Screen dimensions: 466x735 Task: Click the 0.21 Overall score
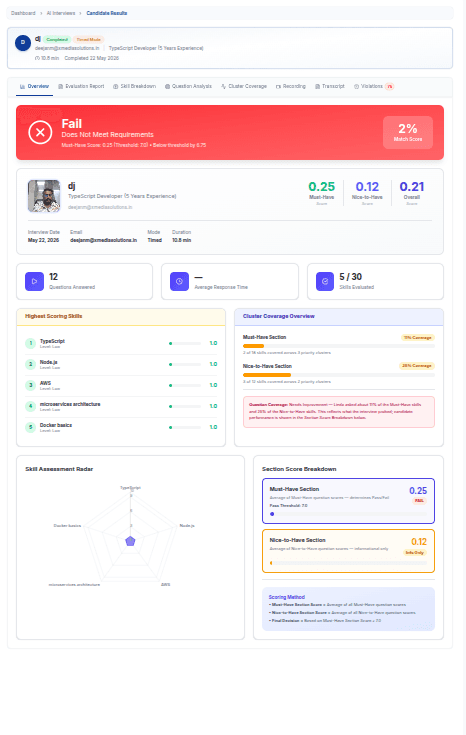412,187
